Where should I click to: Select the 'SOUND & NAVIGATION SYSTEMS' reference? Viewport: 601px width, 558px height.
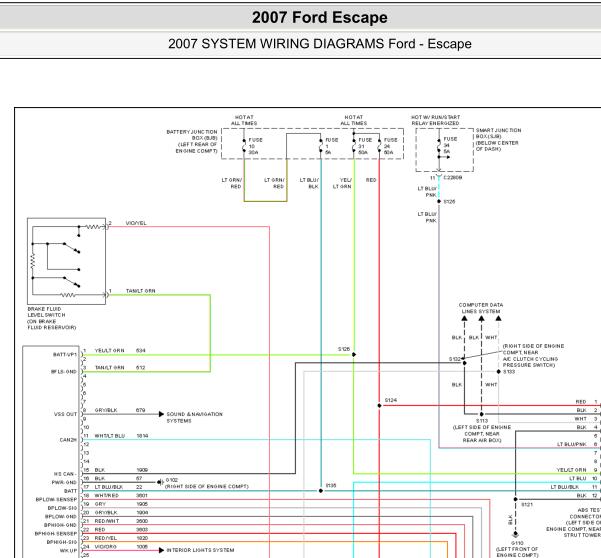pyautogui.click(x=194, y=417)
